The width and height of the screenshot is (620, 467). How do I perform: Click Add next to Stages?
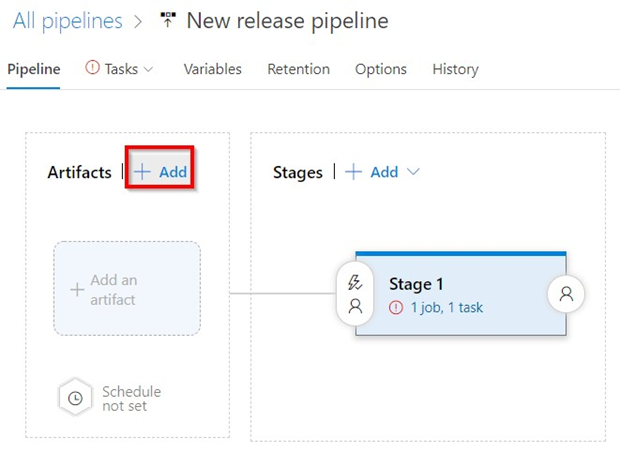(372, 172)
